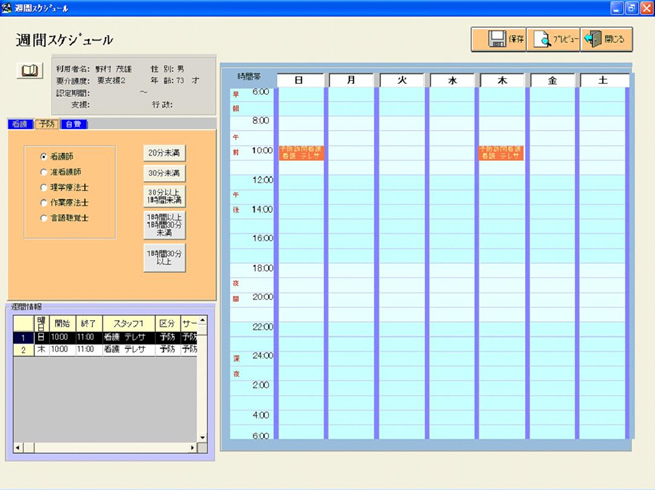The image size is (655, 490).
Task: Select the 看護師 radio button
Action: click(44, 157)
